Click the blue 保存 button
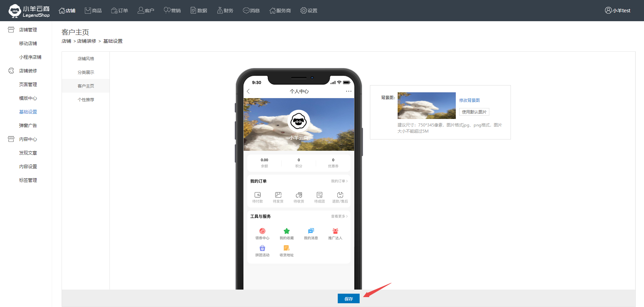 (x=348, y=299)
